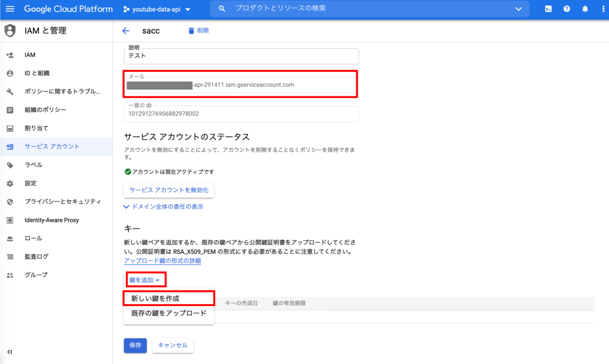Image resolution: width=609 pixels, height=364 pixels.
Task: Expand the search bar options chevron
Action: pos(519,9)
